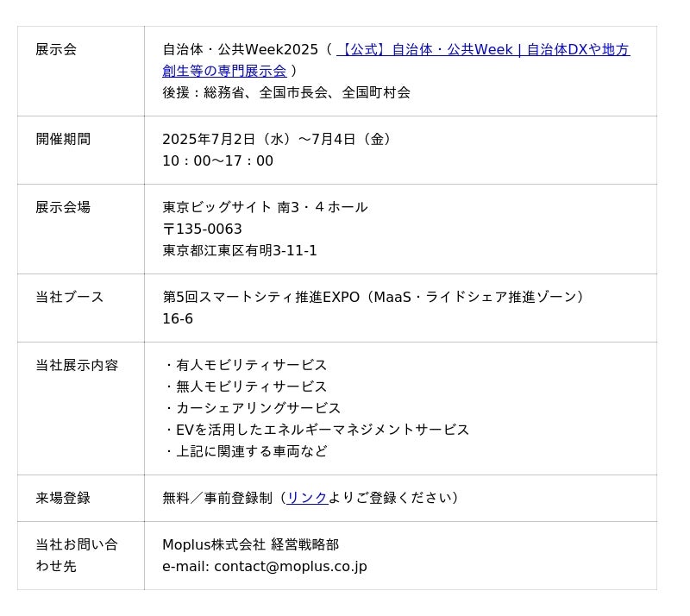The image size is (690, 616).
Task: Click the 東京ビッグサイト 南3・4ホール venue text
Action: pyautogui.click(x=265, y=207)
